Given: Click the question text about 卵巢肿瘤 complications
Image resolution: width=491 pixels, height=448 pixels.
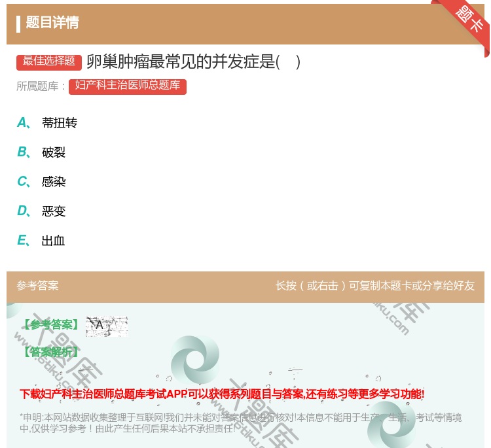Looking at the screenshot, I should [193, 62].
